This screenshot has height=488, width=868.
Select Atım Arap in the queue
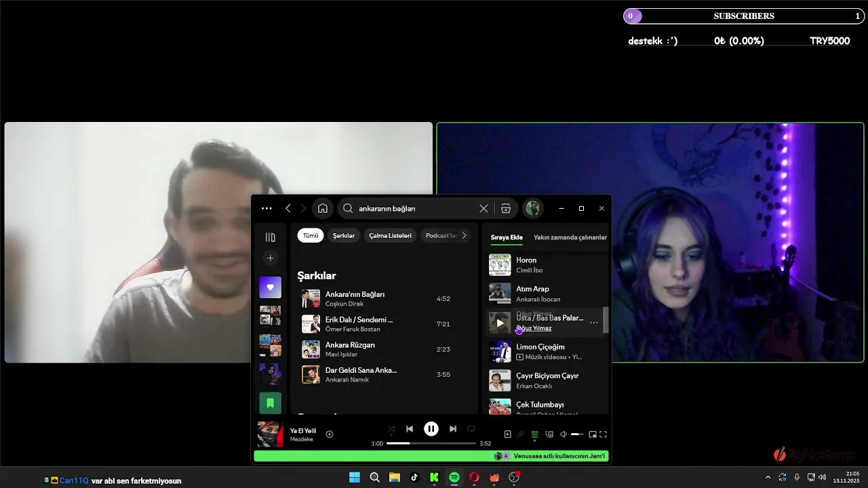543,293
